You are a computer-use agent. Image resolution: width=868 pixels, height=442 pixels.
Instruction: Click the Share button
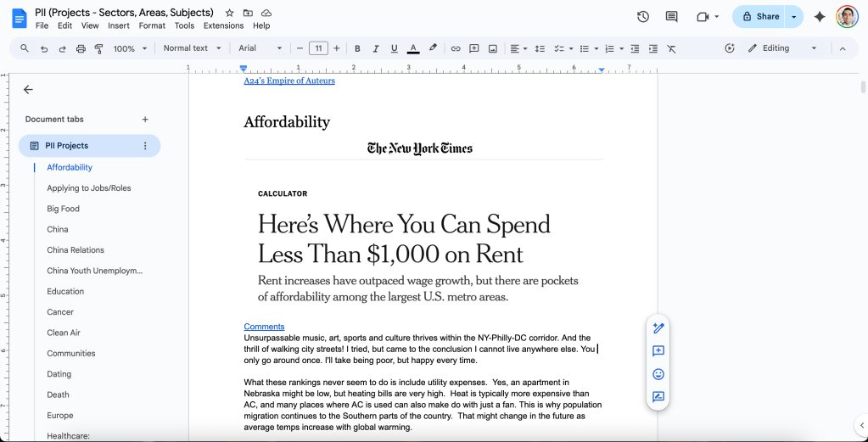click(x=759, y=16)
